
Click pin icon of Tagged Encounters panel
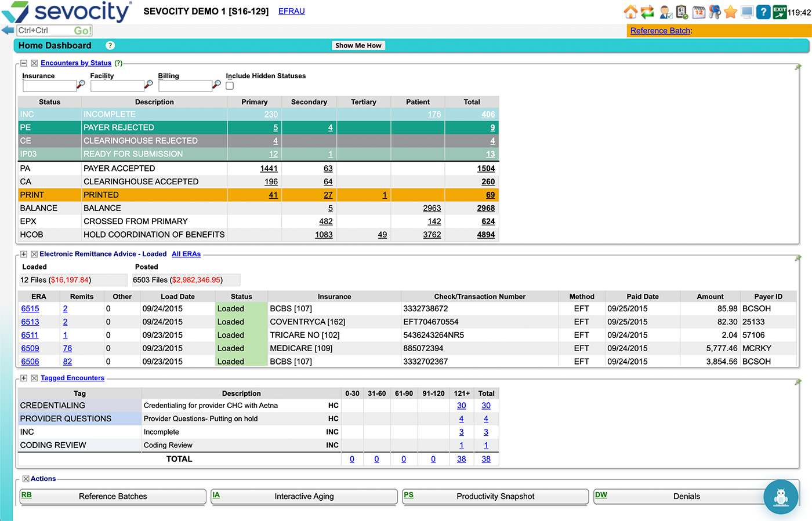click(797, 382)
